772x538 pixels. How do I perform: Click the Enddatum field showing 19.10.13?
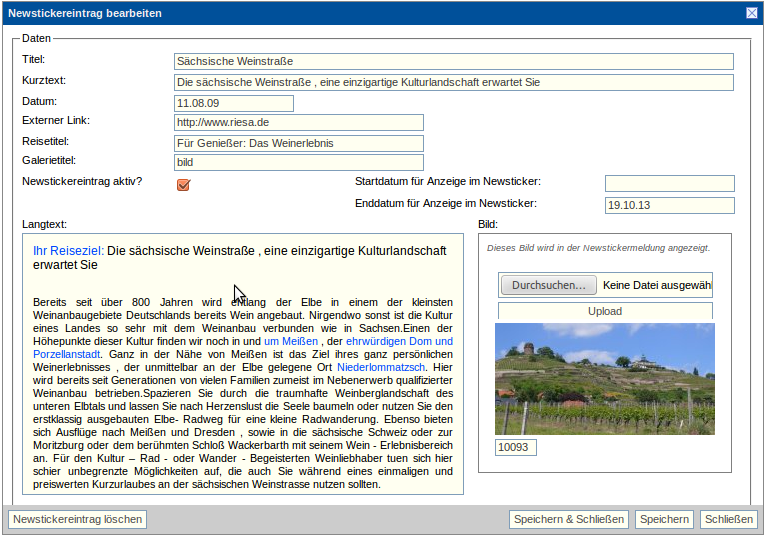pos(669,205)
